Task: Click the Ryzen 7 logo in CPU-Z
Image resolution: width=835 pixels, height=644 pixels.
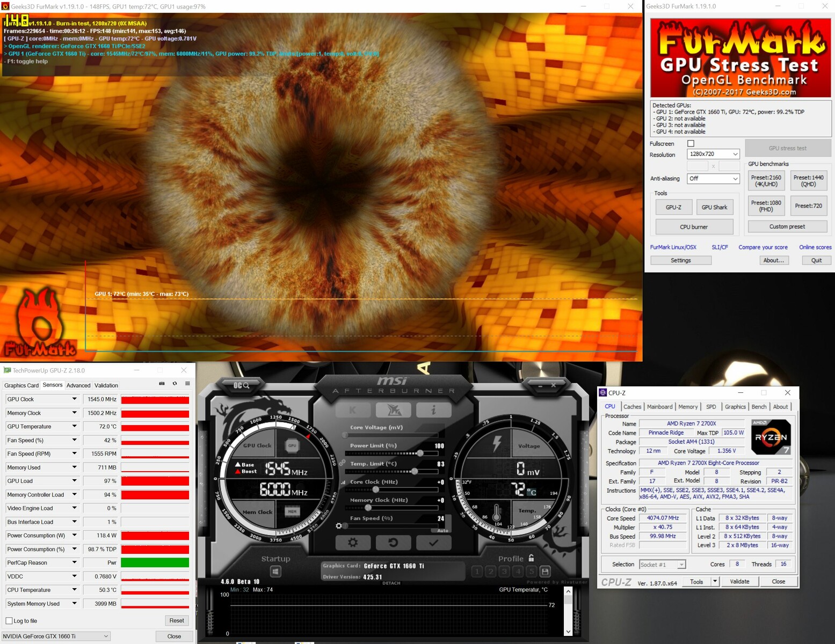Action: click(x=771, y=437)
